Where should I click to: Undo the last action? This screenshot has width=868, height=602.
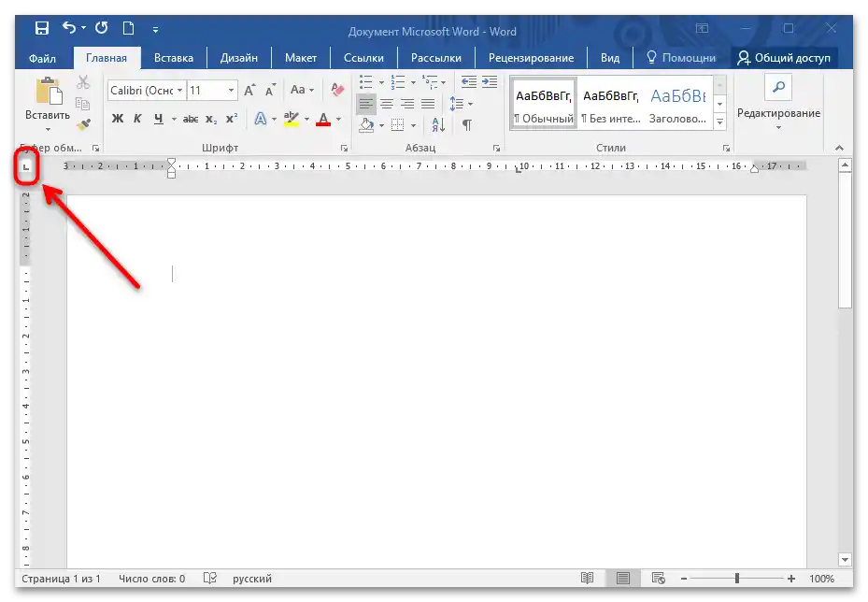click(x=69, y=27)
